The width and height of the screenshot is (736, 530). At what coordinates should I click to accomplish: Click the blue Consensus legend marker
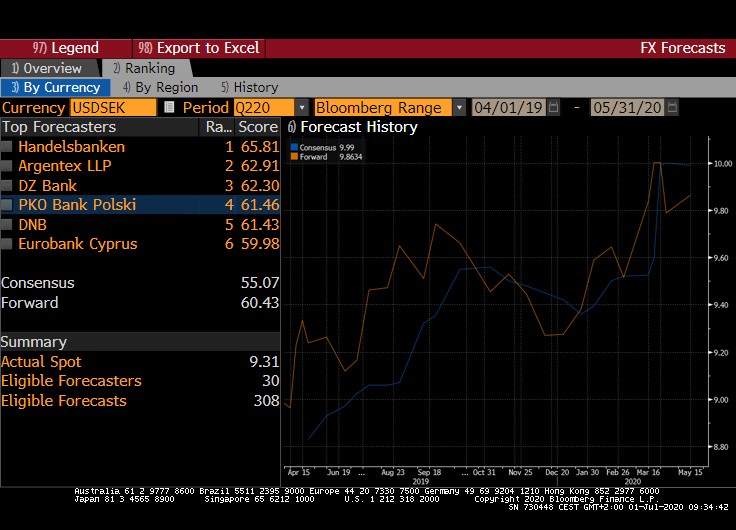[x=294, y=148]
